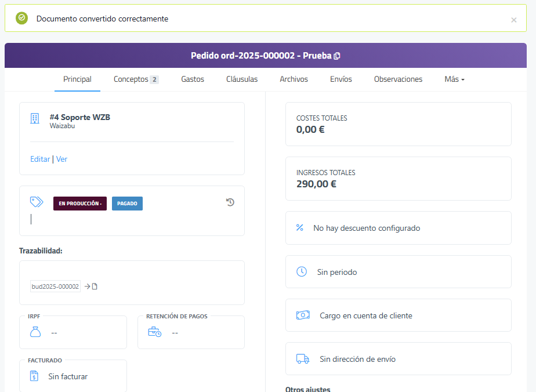Screen dimensions: 536x392
Task: Click the Editar link for the client
Action: coord(40,159)
